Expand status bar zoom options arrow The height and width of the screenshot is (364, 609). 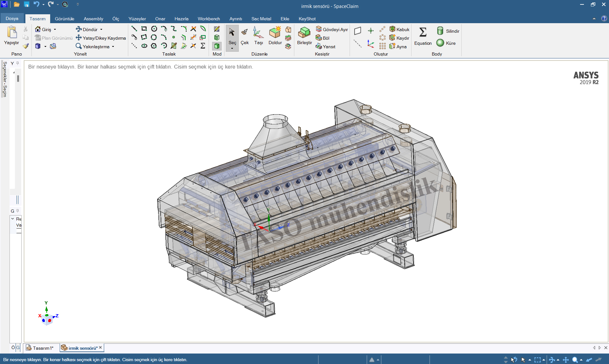point(581,360)
